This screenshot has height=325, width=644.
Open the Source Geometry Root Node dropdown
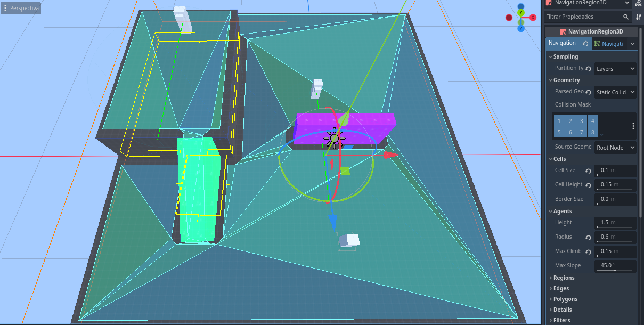[615, 148]
